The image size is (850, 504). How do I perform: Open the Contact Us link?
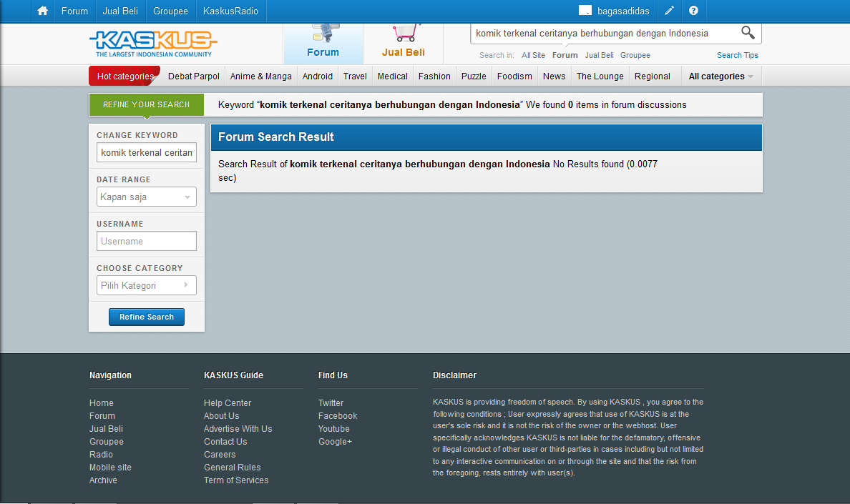tap(225, 442)
